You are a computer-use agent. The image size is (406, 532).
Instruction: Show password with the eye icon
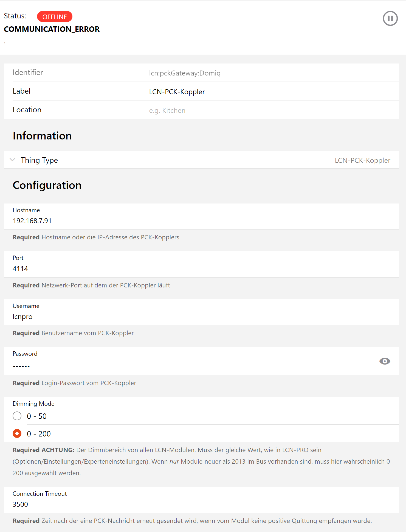[x=385, y=361]
